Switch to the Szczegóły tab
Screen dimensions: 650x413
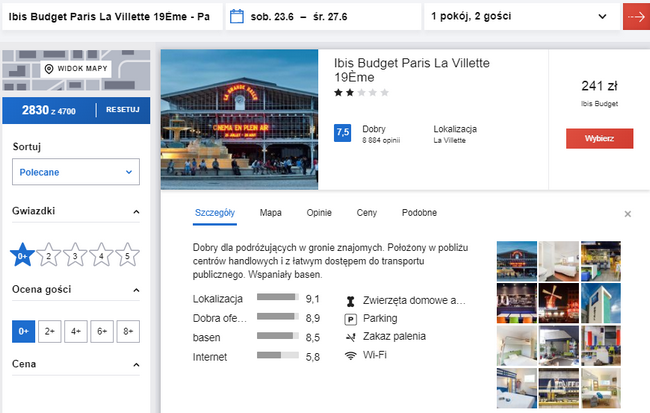pos(215,213)
